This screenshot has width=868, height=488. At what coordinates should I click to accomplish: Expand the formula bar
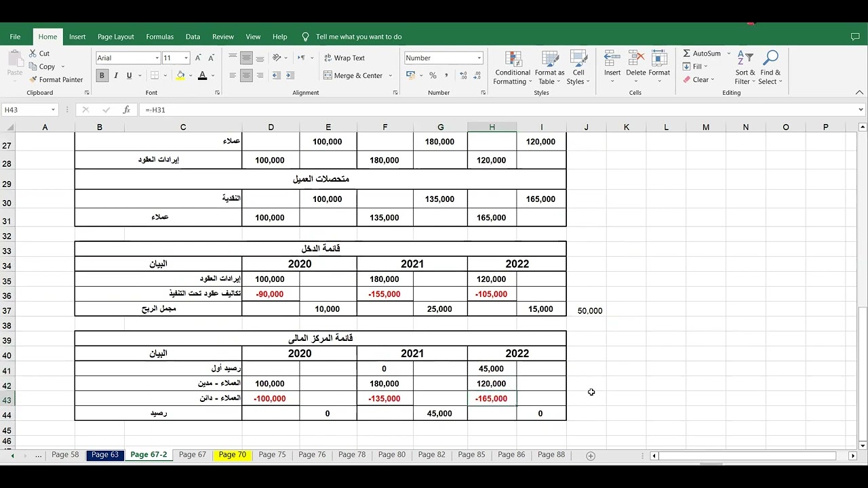pos(861,110)
